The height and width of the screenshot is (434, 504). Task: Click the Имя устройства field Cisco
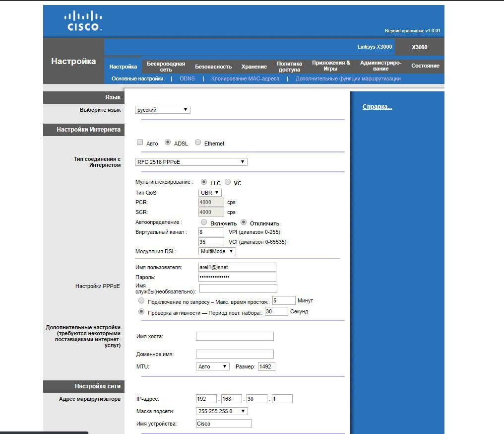tap(224, 424)
